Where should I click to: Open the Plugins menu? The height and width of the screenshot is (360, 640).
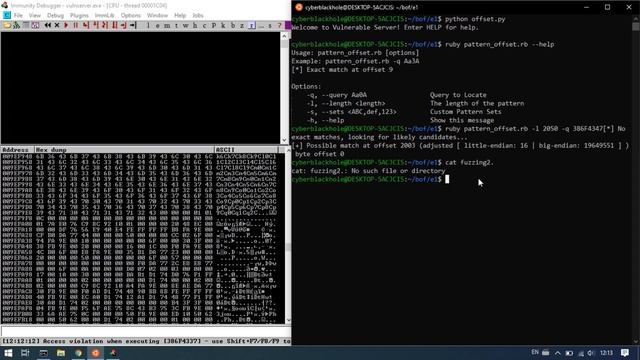point(79,16)
